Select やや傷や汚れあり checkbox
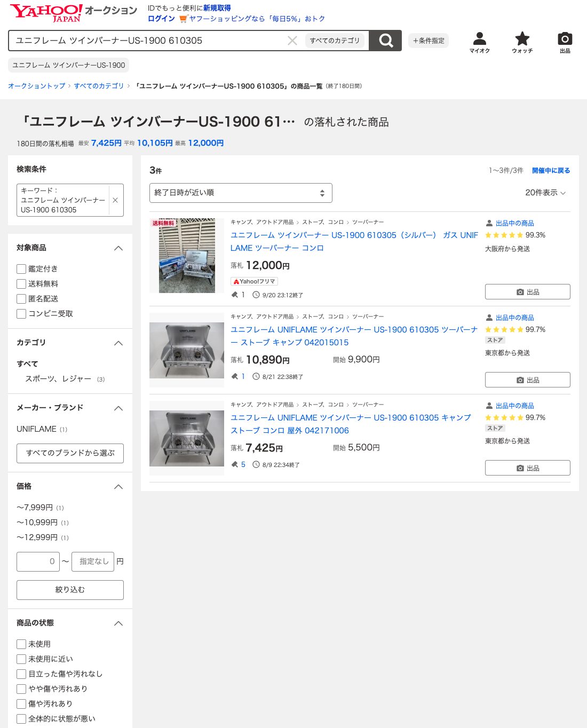 coord(21,689)
